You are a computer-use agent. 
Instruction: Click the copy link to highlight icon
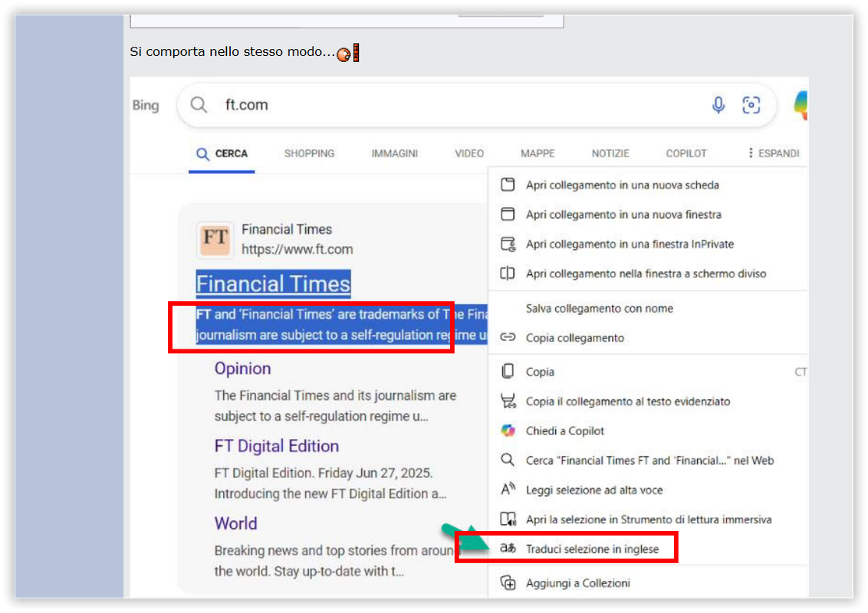click(x=508, y=401)
